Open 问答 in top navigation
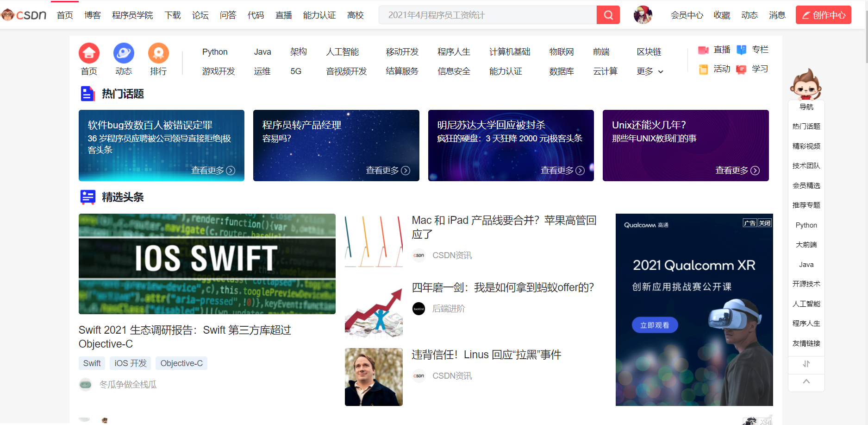 [x=228, y=15]
